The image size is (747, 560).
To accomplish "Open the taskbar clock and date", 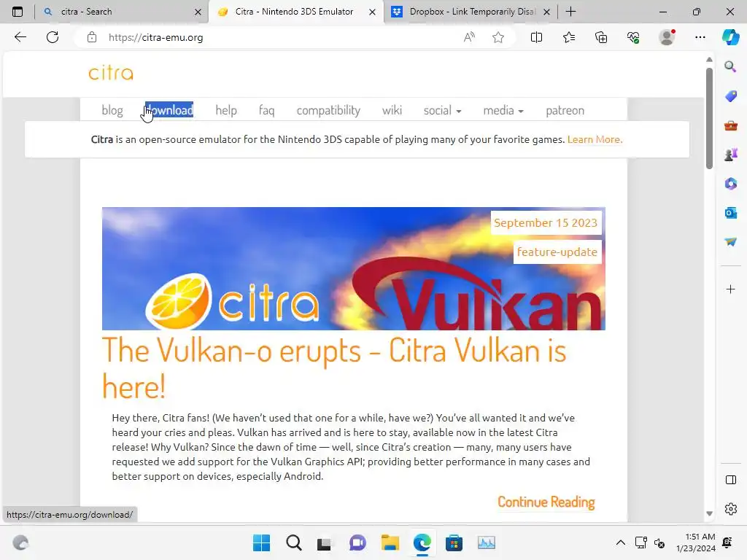I will pos(695,542).
